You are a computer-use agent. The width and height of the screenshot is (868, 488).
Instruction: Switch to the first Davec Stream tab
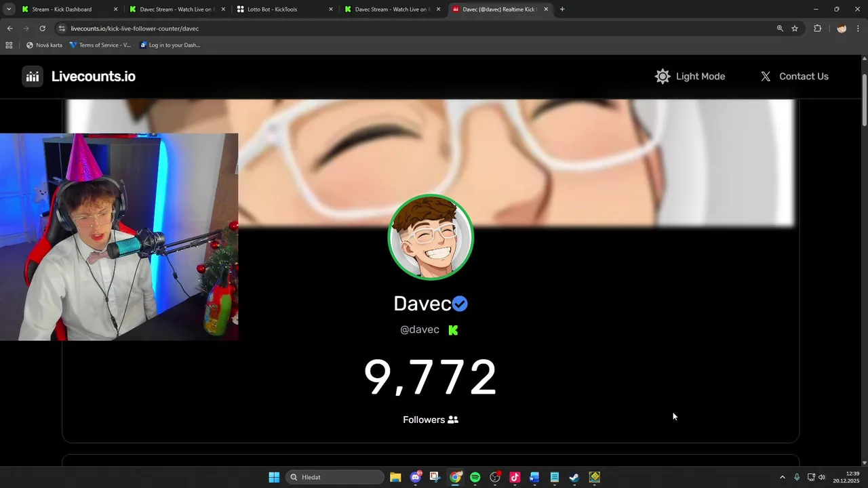click(176, 9)
